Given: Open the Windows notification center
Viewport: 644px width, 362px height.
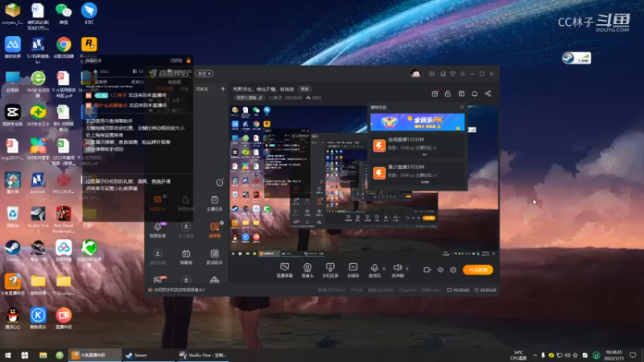Looking at the screenshot, I should click(x=633, y=355).
